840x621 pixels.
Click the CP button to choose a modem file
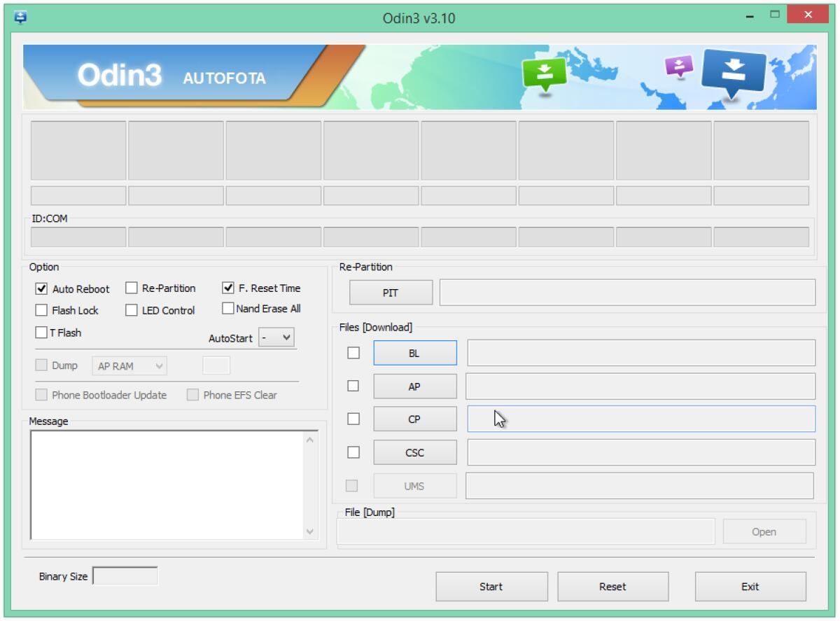coord(414,419)
